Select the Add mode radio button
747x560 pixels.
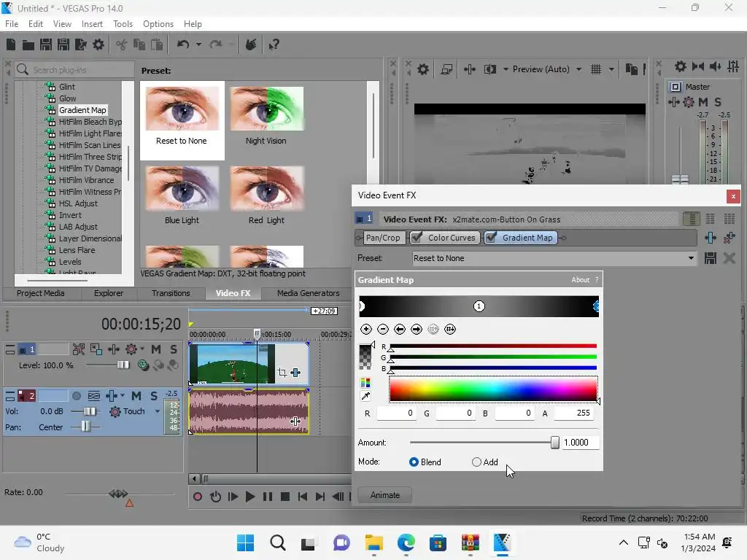click(x=476, y=462)
